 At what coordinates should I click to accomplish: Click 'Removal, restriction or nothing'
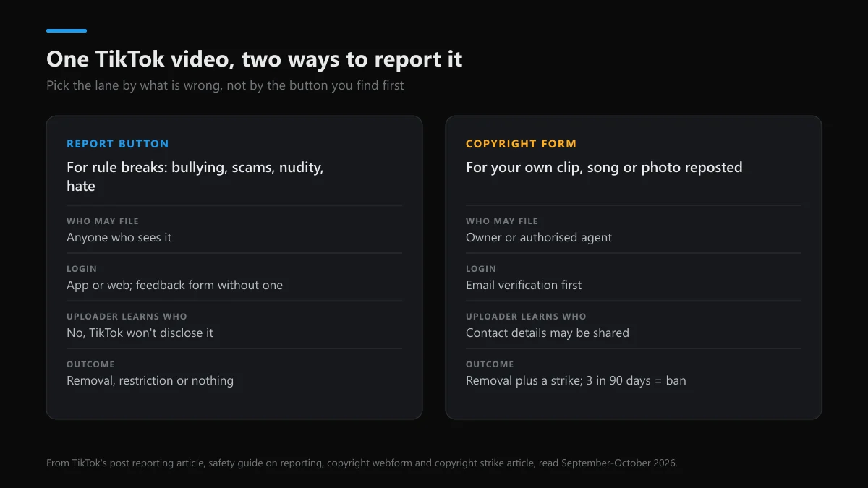[x=150, y=380]
